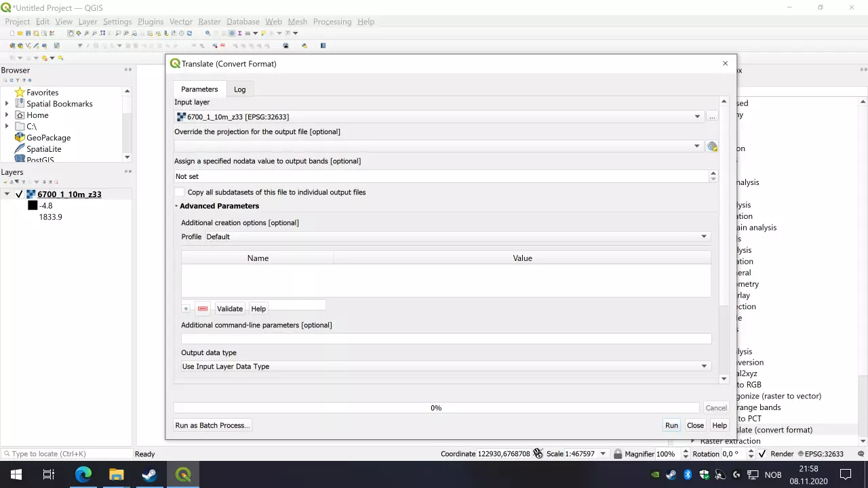Image resolution: width=868 pixels, height=488 pixels.
Task: Open the Python Console icon
Action: click(304, 46)
